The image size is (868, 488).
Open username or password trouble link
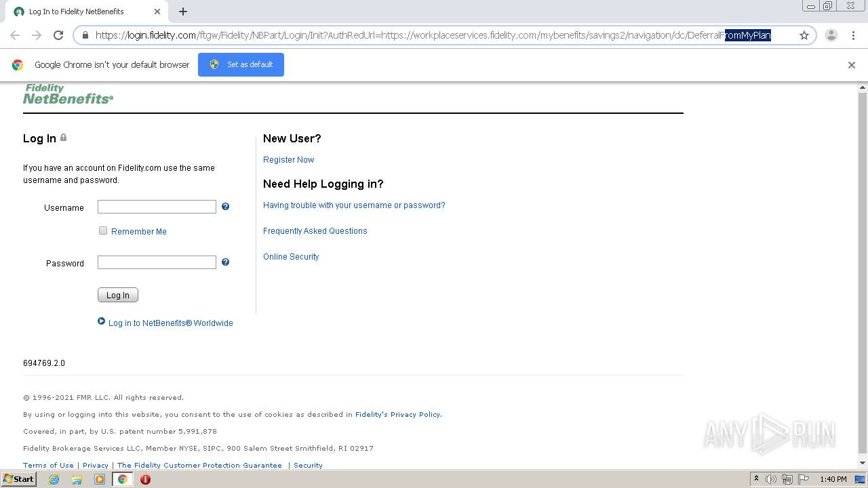[354, 205]
